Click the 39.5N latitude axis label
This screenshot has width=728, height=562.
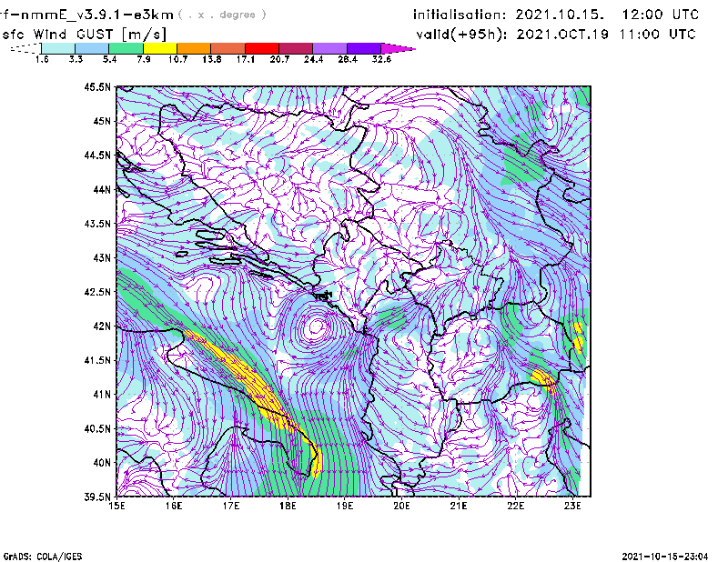tap(97, 497)
